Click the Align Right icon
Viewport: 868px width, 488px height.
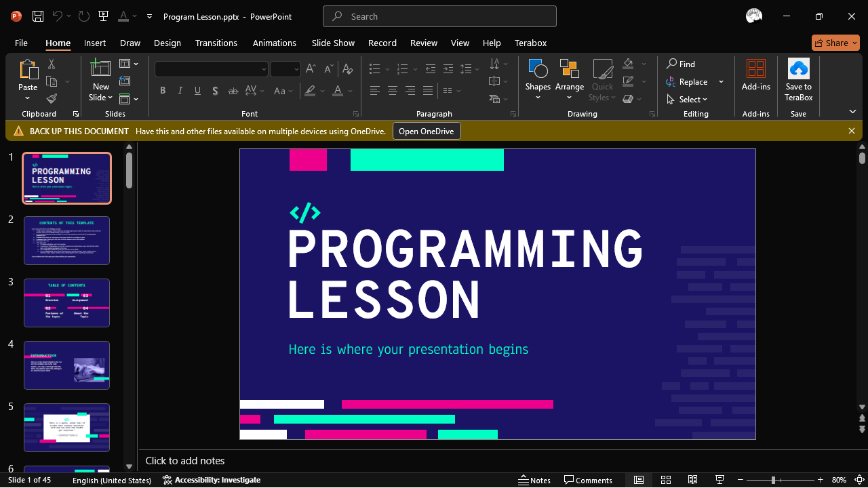(x=410, y=90)
